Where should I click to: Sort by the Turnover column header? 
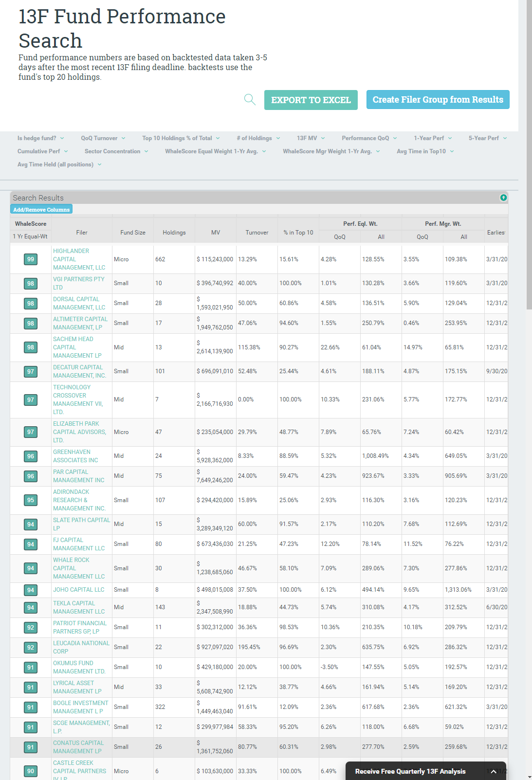point(257,233)
